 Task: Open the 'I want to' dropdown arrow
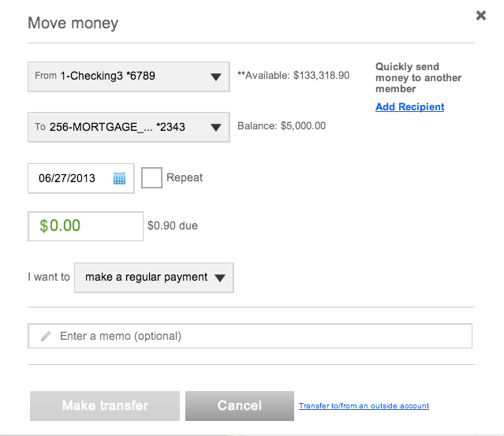(220, 278)
